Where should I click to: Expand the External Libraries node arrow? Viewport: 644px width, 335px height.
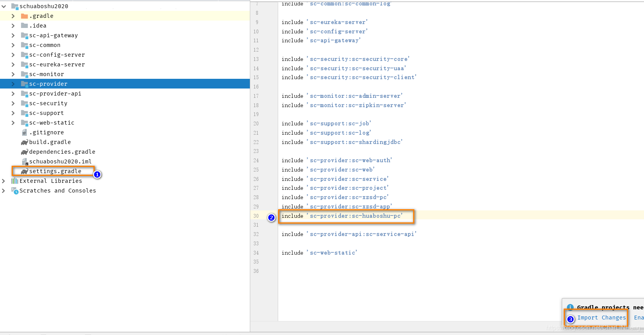pos(3,181)
